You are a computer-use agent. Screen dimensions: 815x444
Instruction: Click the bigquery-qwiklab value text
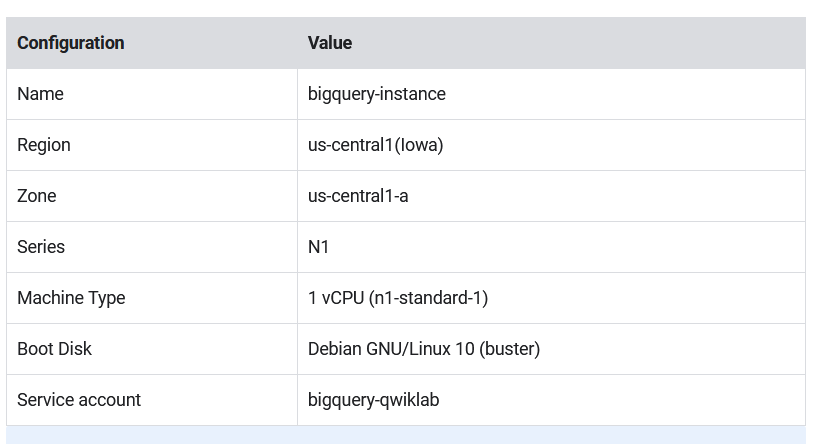[373, 400]
